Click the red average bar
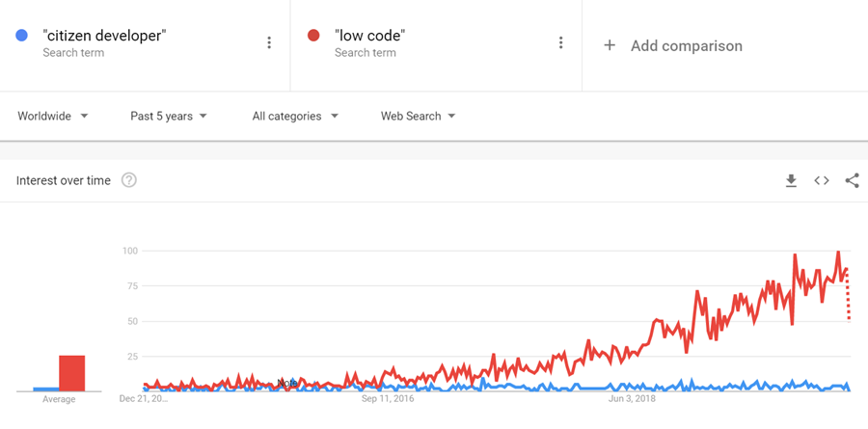 [x=72, y=373]
